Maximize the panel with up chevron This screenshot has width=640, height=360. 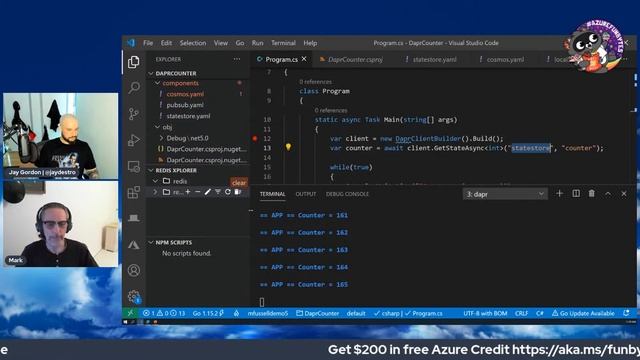coord(608,194)
